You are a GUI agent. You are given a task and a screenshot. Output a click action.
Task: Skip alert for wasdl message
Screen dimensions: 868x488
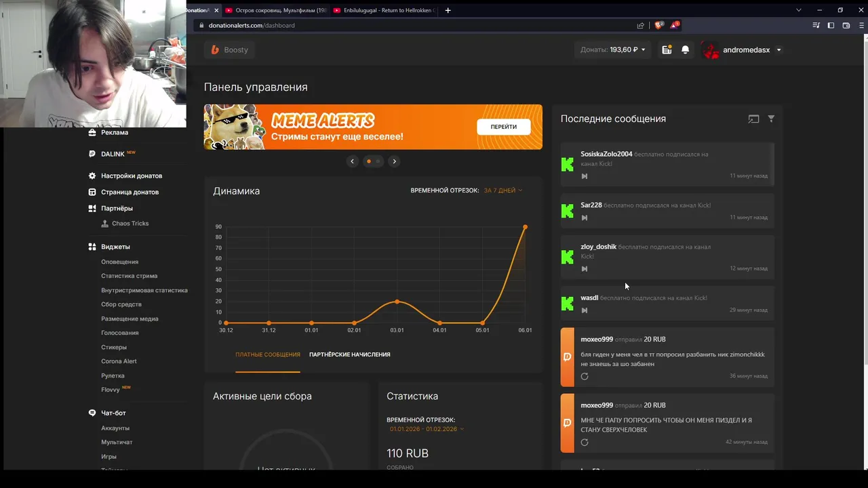[585, 310]
